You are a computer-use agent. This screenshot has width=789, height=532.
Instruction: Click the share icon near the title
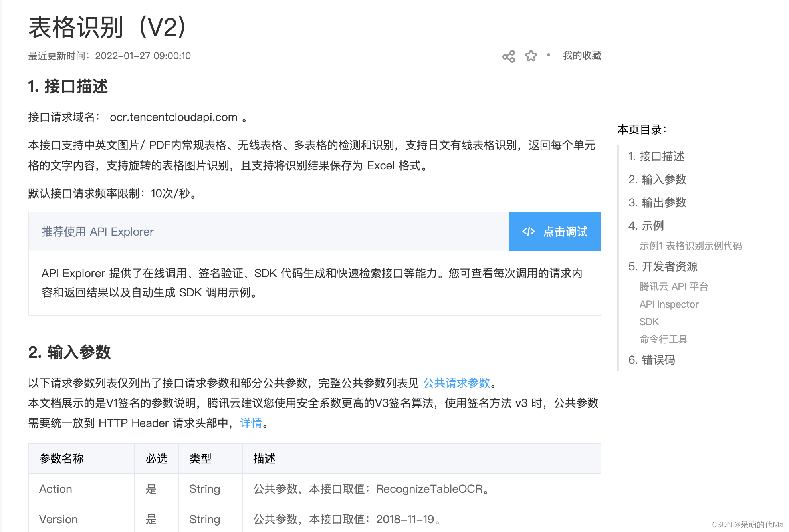(508, 56)
